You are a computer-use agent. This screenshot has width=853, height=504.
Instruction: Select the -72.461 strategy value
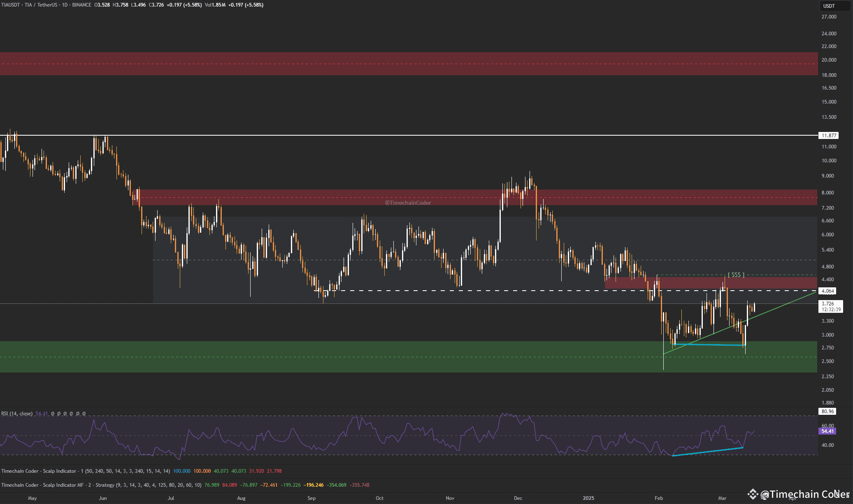(x=269, y=485)
